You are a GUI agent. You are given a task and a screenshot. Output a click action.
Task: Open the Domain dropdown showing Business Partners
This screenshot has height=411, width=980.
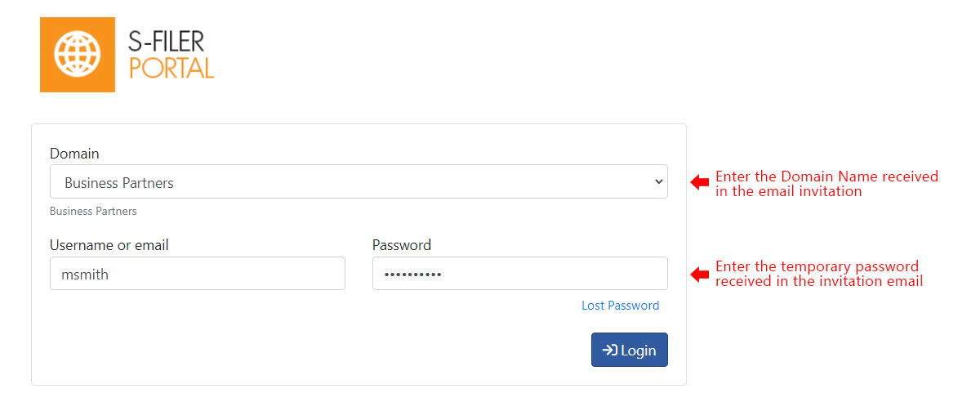359,181
